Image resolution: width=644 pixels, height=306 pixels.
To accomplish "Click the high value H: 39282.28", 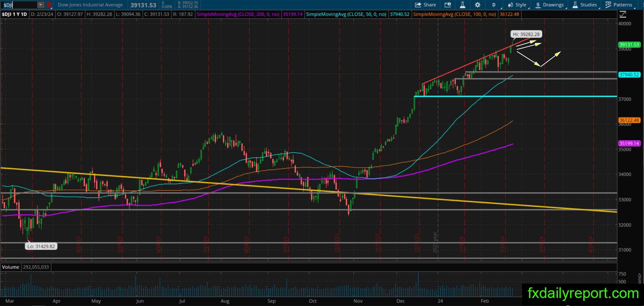I will click(99, 14).
